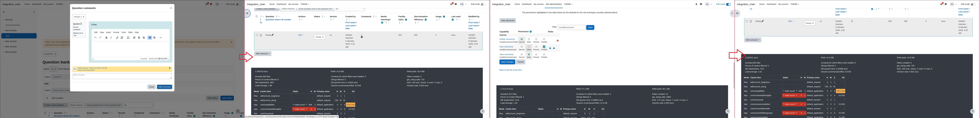The image size is (980, 118).
Task: Click Add comment button
Action: (164, 87)
